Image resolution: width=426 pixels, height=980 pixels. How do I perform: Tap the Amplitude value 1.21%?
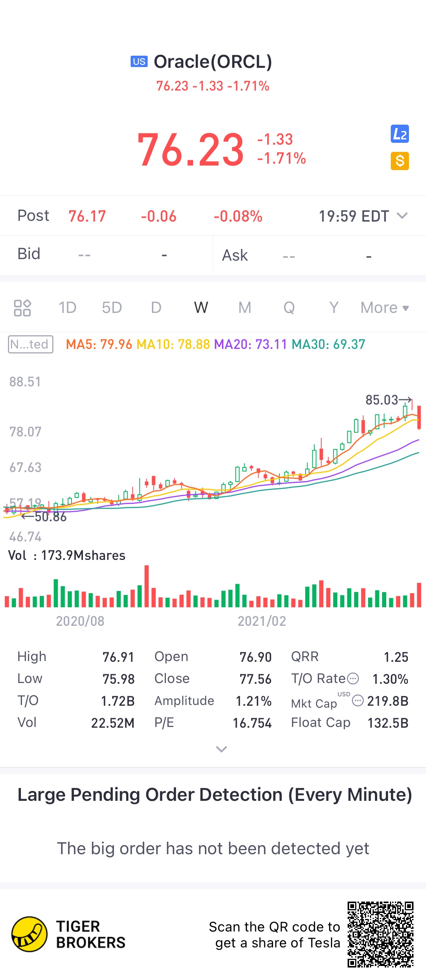(x=253, y=701)
